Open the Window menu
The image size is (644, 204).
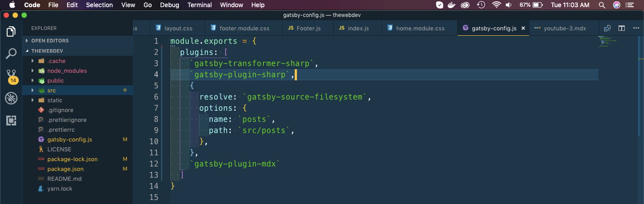click(232, 5)
